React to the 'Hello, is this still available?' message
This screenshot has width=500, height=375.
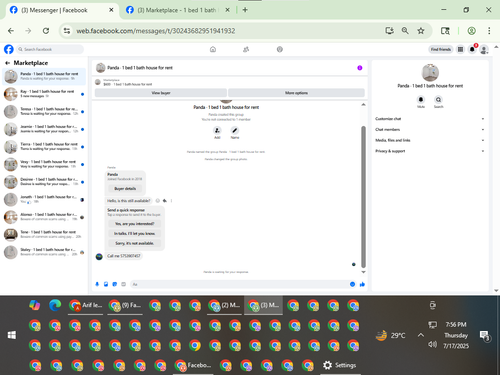158,201
